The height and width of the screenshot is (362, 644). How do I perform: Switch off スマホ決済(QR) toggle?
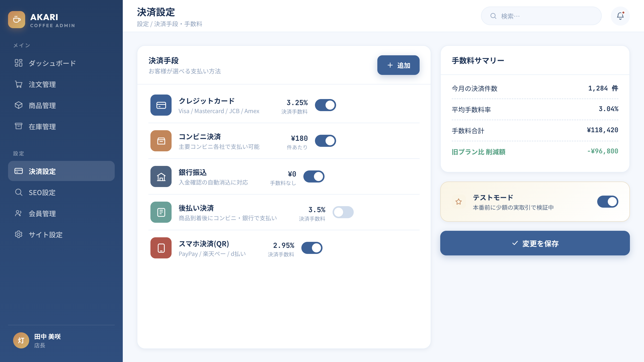(312, 248)
